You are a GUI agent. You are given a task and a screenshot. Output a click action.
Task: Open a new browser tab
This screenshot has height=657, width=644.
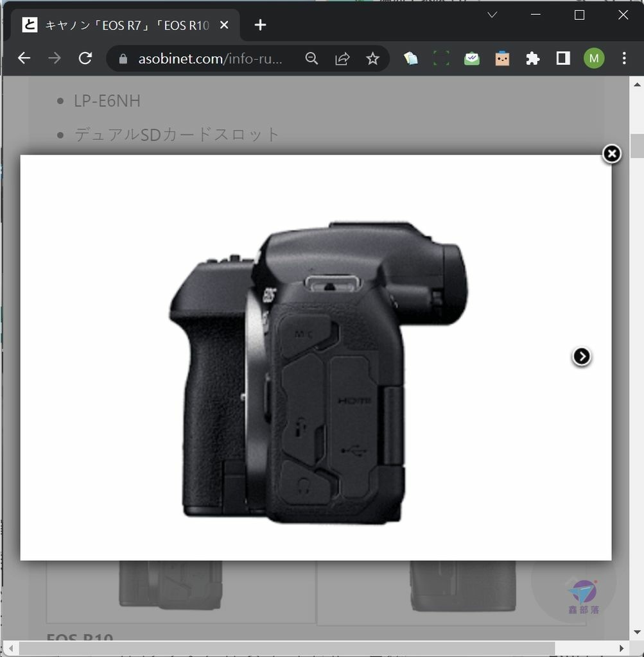(x=261, y=25)
